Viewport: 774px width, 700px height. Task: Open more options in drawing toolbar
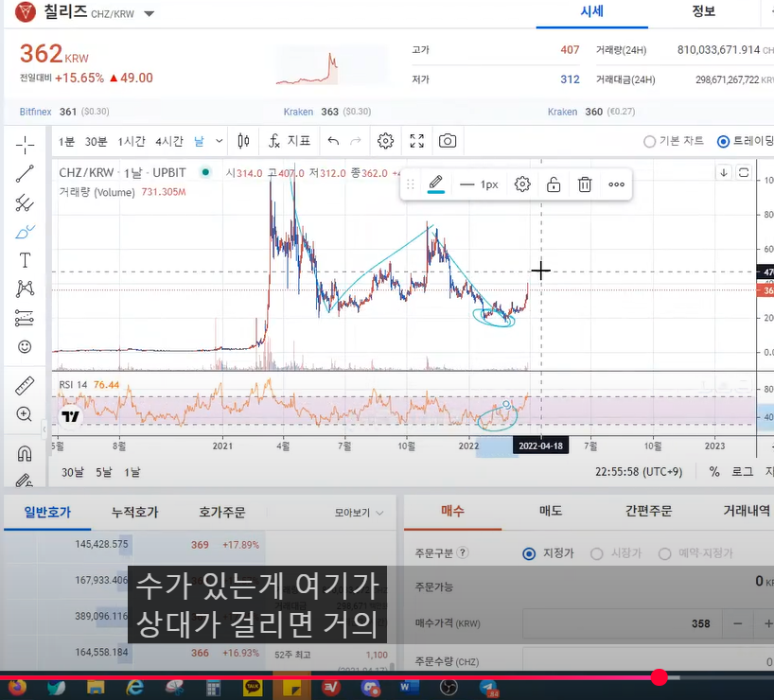pos(617,184)
